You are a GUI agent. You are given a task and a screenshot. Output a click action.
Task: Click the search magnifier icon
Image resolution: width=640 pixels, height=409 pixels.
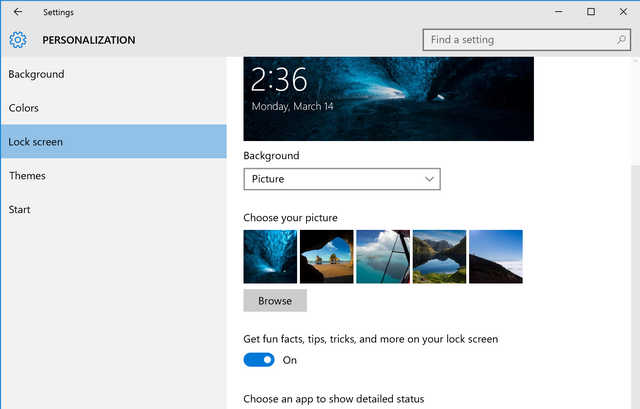621,40
